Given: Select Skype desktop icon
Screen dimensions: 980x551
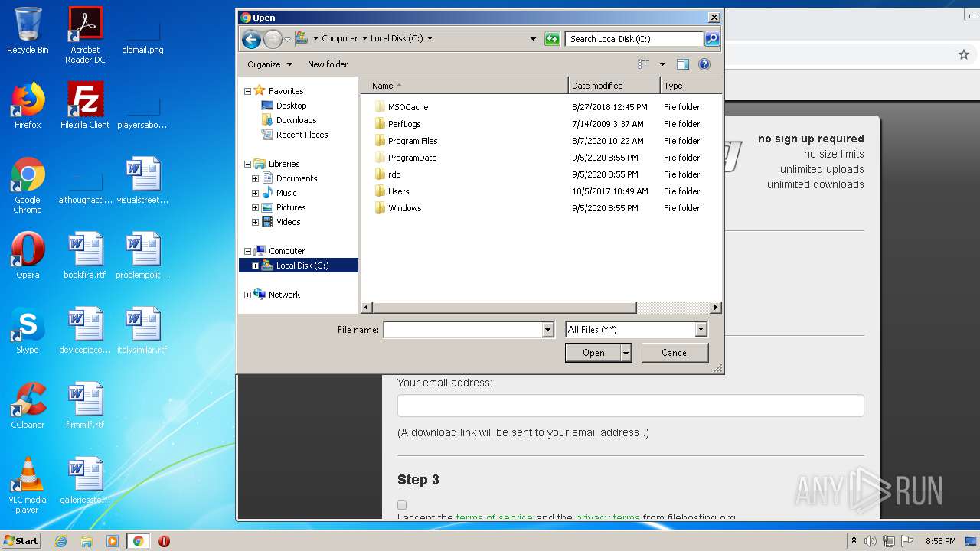Looking at the screenshot, I should pyautogui.click(x=28, y=331).
